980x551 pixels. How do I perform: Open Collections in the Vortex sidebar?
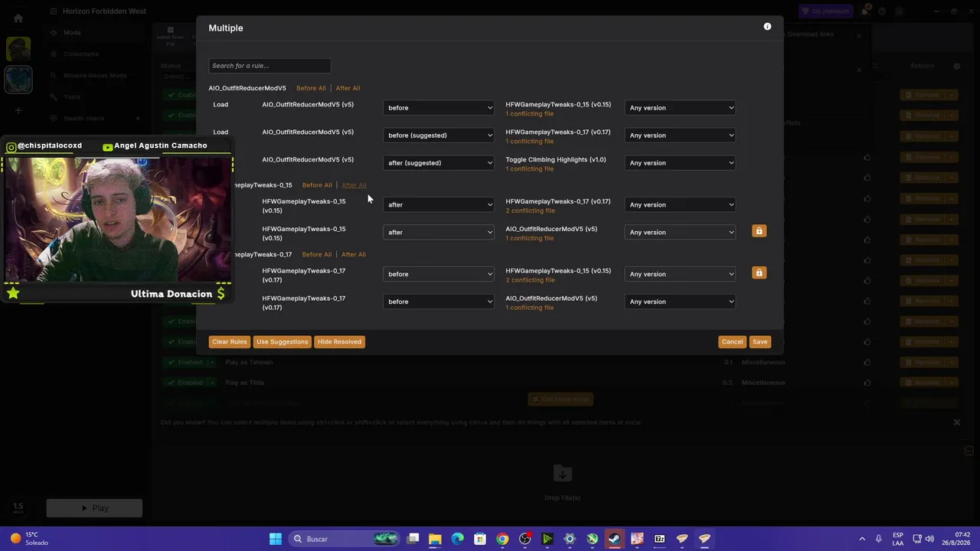81,54
